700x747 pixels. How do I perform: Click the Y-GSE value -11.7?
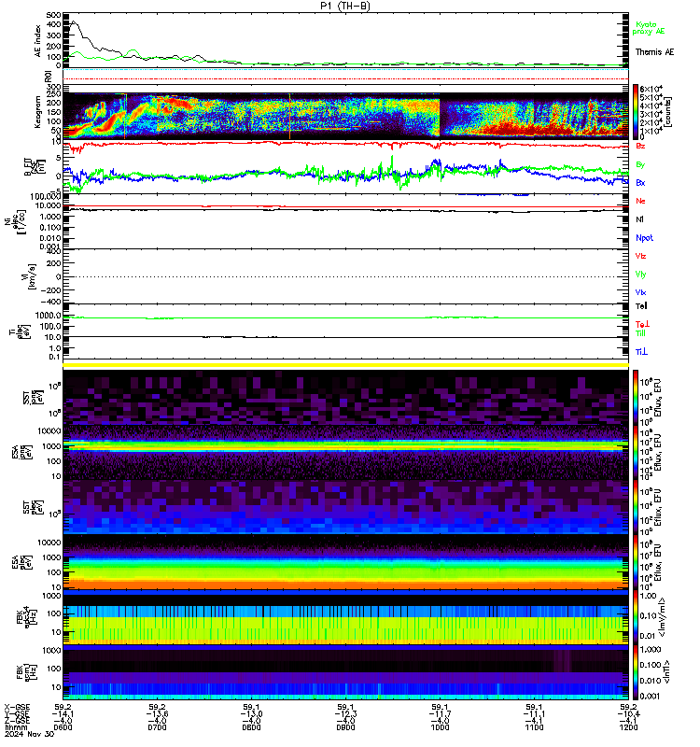pyautogui.click(x=440, y=714)
